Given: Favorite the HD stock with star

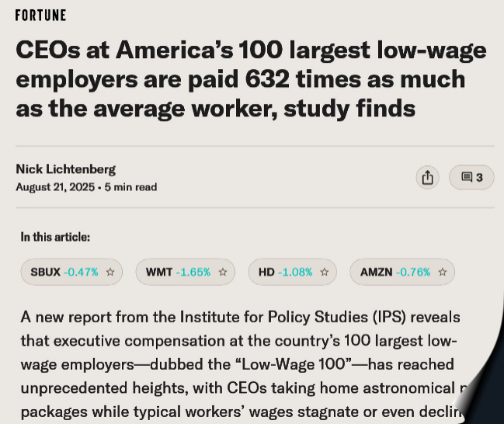Looking at the screenshot, I should (x=325, y=273).
